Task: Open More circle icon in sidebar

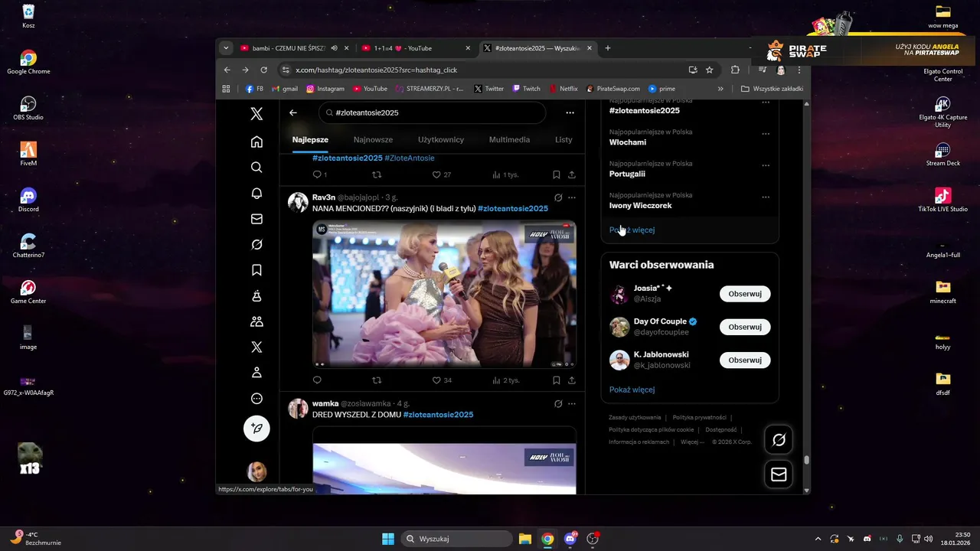Action: 256,399
